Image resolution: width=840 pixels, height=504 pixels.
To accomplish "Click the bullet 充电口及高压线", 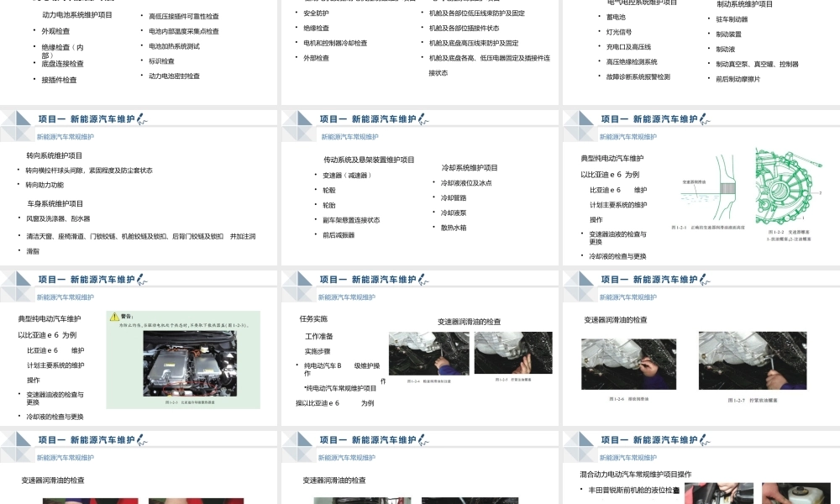I will tap(628, 47).
